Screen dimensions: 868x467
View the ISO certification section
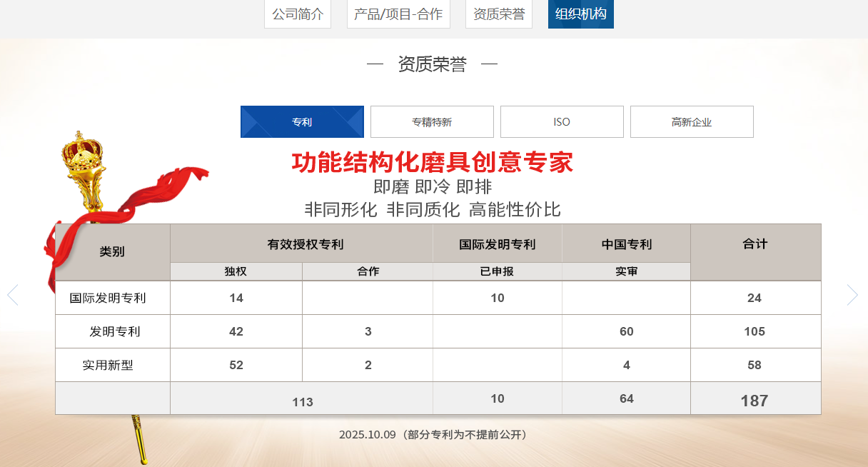pos(562,122)
